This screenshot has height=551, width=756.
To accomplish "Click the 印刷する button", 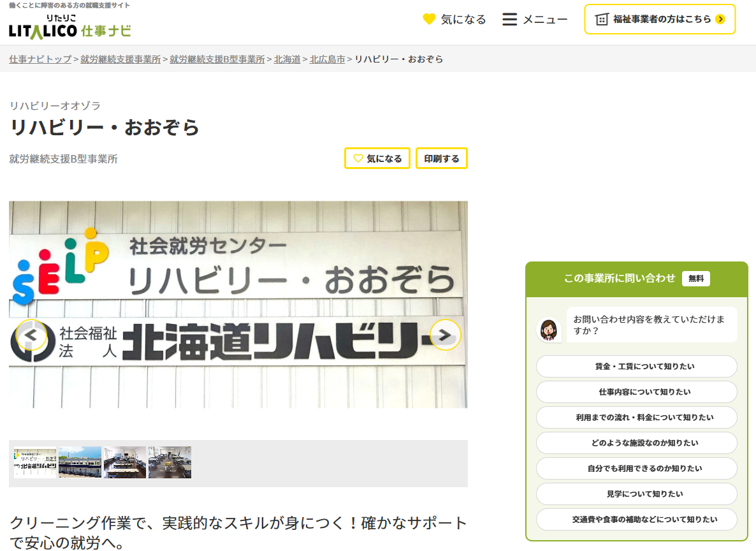I will 442,158.
